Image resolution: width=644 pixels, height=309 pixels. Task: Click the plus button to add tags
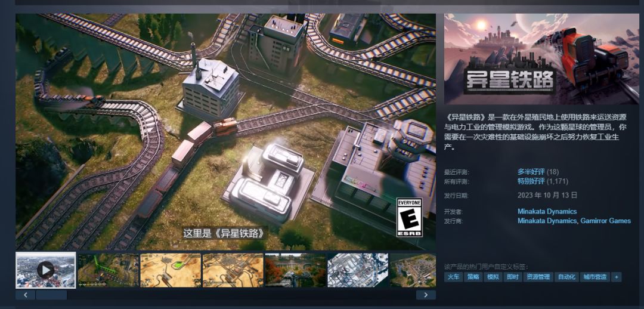coord(616,277)
